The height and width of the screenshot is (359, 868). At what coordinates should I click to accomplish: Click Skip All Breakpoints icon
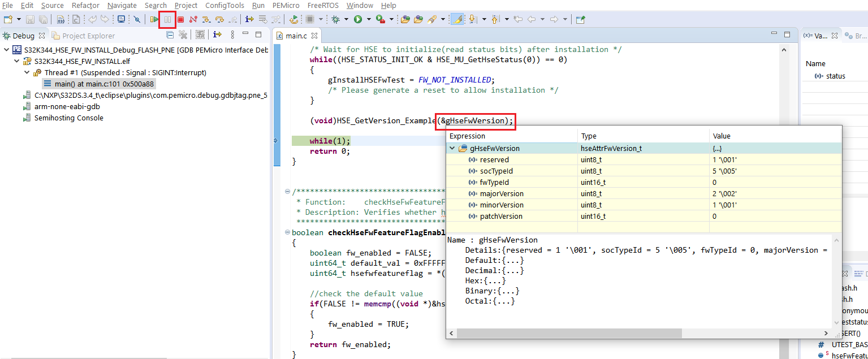pyautogui.click(x=137, y=20)
